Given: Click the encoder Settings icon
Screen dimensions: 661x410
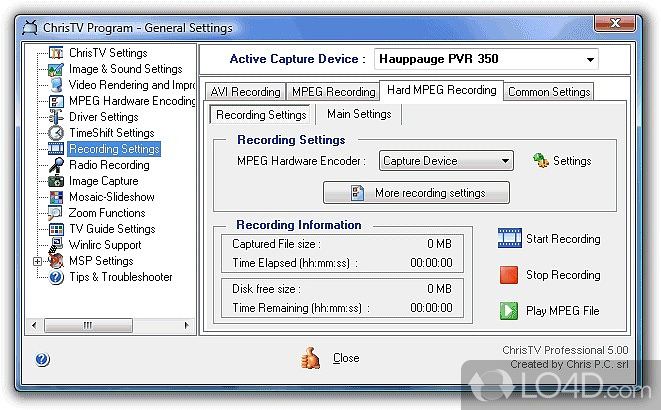Looking at the screenshot, I should coord(541,160).
